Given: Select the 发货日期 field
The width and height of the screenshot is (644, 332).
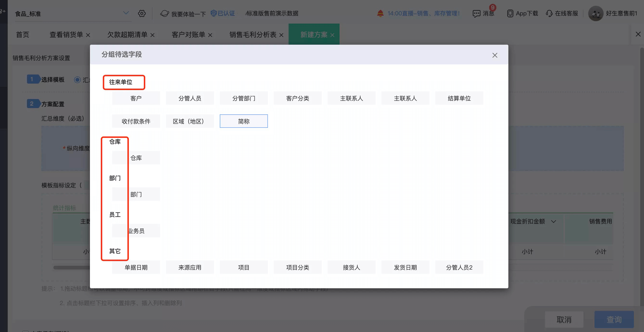Looking at the screenshot, I should coord(405,267).
